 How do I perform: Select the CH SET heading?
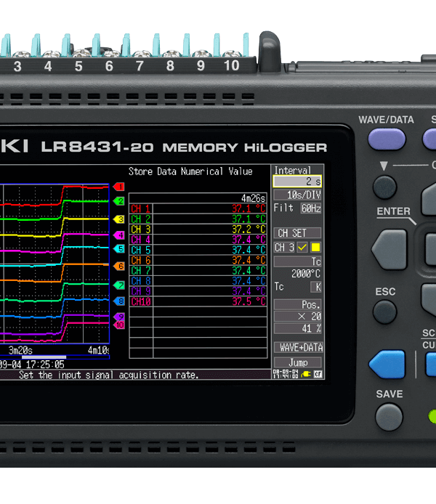click(x=297, y=232)
